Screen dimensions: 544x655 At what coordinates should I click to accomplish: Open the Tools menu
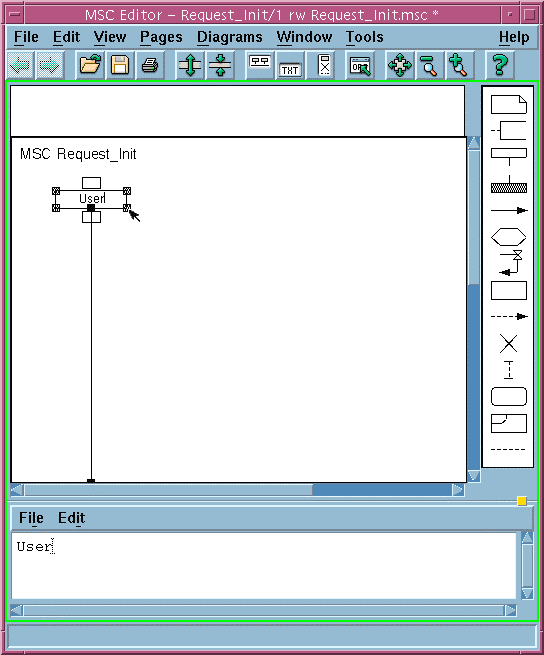pyautogui.click(x=364, y=37)
